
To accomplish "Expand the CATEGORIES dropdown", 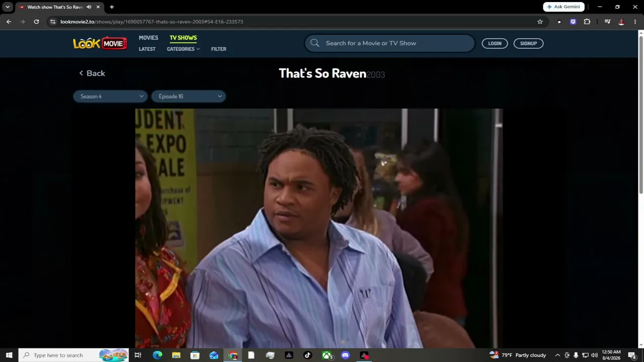I will 183,49.
